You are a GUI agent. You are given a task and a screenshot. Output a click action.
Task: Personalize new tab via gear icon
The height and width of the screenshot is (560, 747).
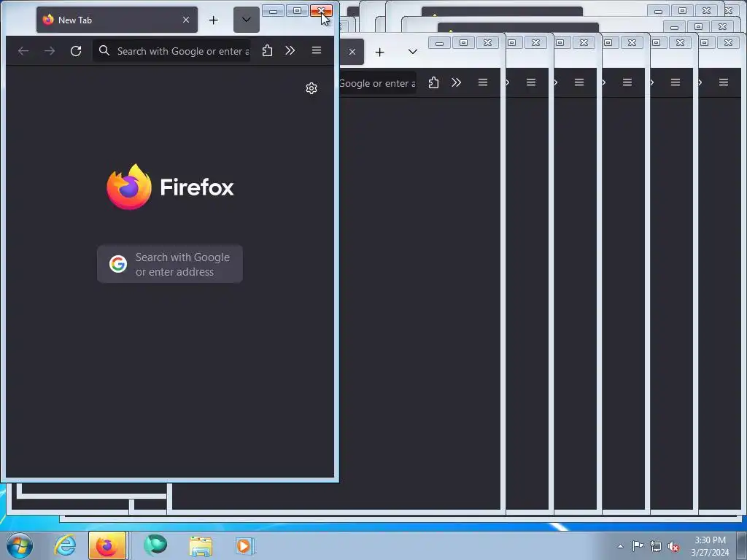coord(311,88)
